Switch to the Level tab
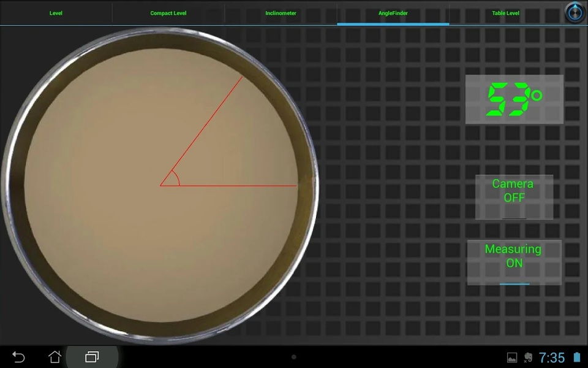The image size is (588, 368). click(56, 13)
